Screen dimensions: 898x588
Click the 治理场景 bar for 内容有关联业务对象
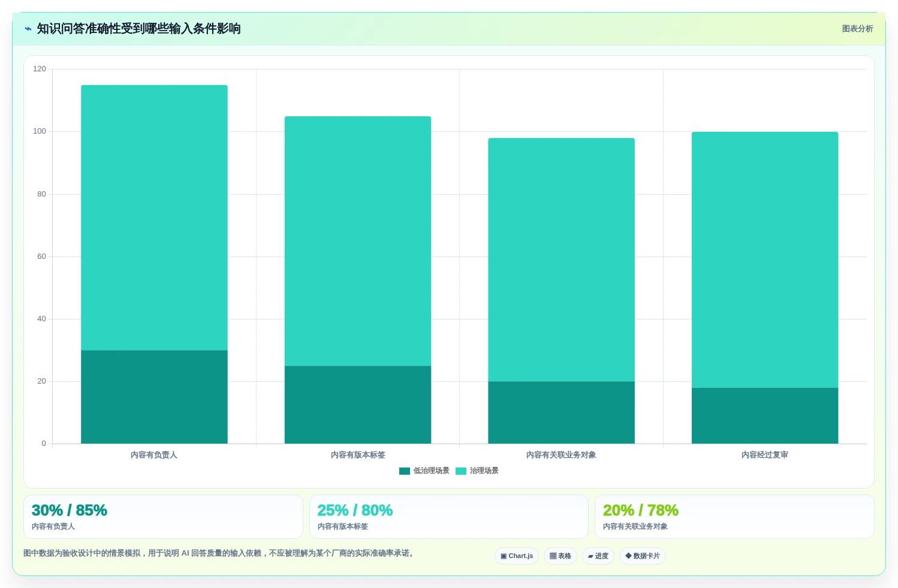[x=561, y=260]
